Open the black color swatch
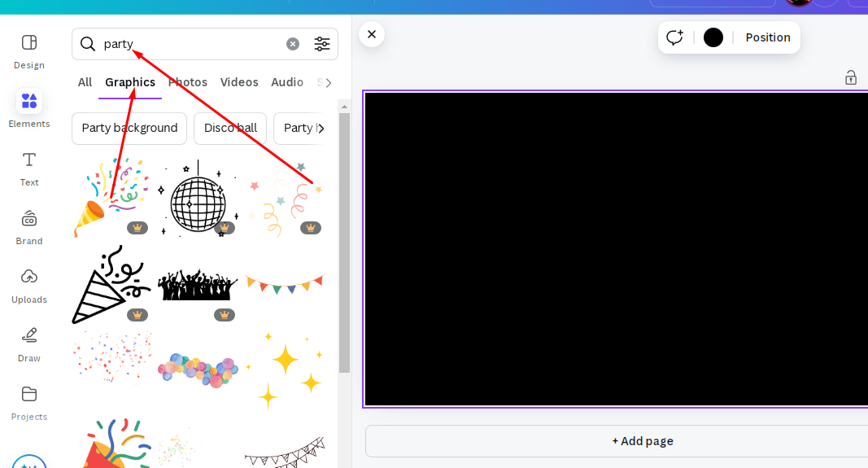Screen dimensions: 868x468 click(713, 37)
